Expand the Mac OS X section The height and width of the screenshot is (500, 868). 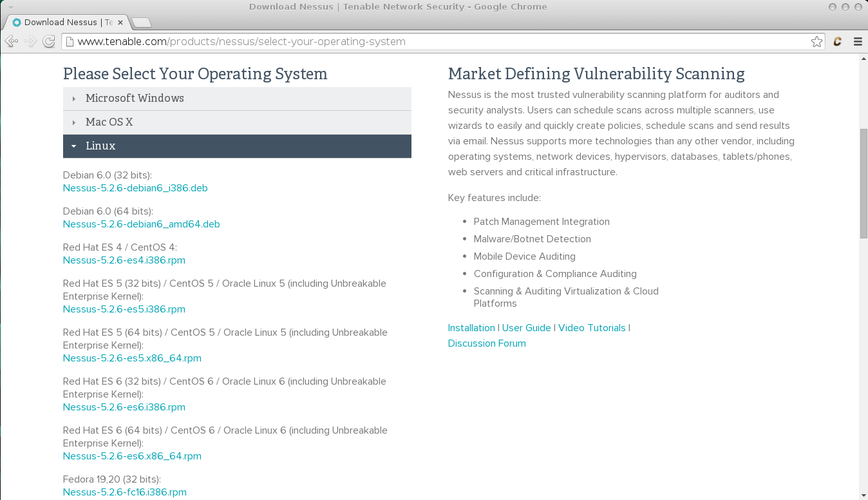pos(237,122)
